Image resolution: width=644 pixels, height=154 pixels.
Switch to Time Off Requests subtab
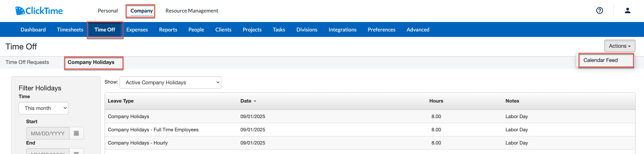[27, 62]
